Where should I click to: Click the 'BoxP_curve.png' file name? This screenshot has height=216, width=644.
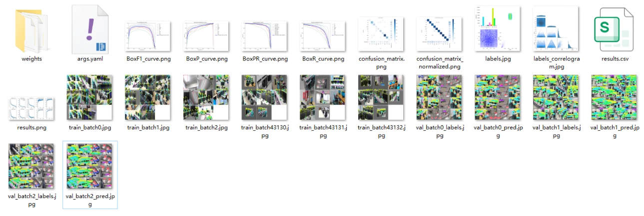[x=207, y=59]
